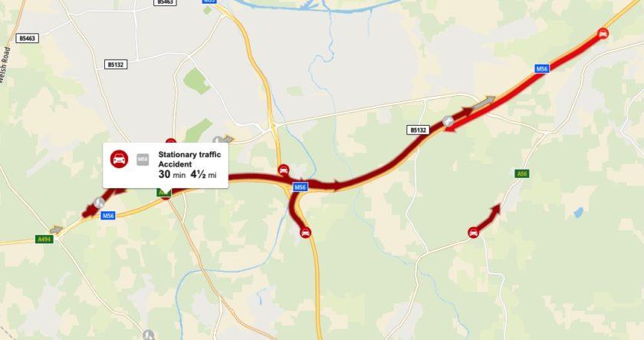The height and width of the screenshot is (340, 644).
Task: Click the large red car icon inside the popup
Action: pos(119,159)
